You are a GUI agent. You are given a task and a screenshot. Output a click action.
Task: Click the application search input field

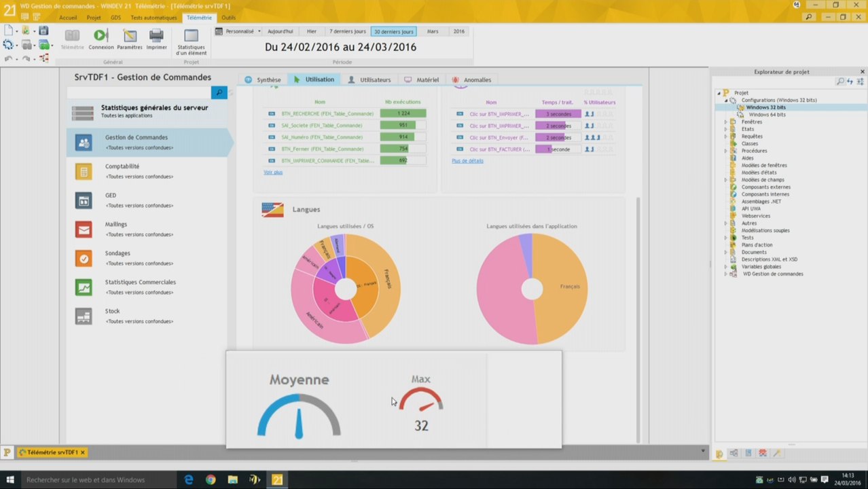click(139, 92)
